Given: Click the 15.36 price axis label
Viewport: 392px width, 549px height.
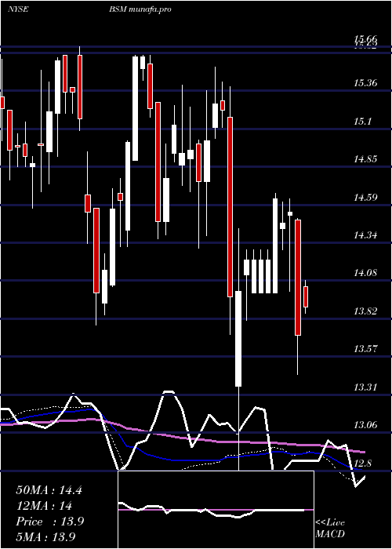Looking at the screenshot, I should point(365,83).
